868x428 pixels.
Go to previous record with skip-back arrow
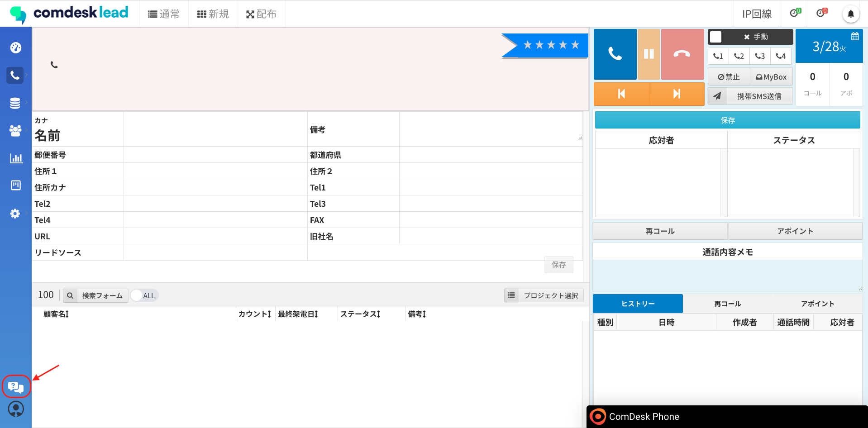tap(621, 94)
